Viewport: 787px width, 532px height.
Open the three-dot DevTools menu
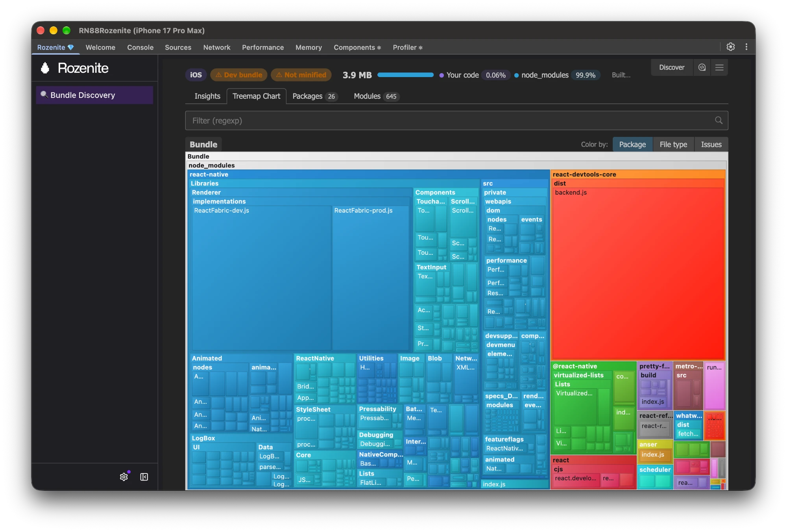pyautogui.click(x=746, y=47)
